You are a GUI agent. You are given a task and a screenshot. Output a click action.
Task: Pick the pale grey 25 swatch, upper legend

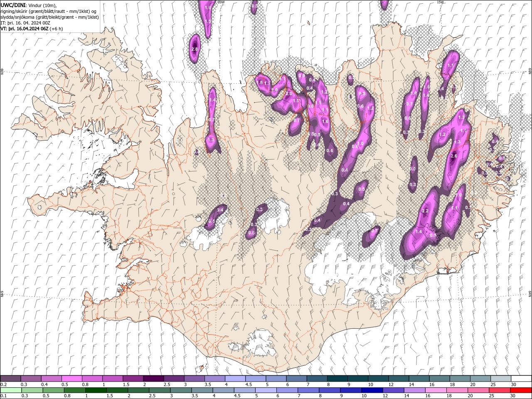point(500,379)
